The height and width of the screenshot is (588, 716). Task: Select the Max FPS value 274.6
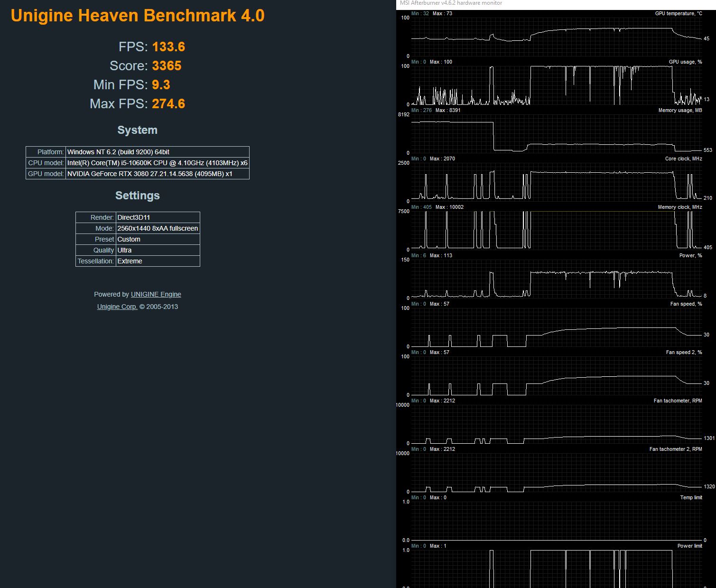[x=168, y=104]
